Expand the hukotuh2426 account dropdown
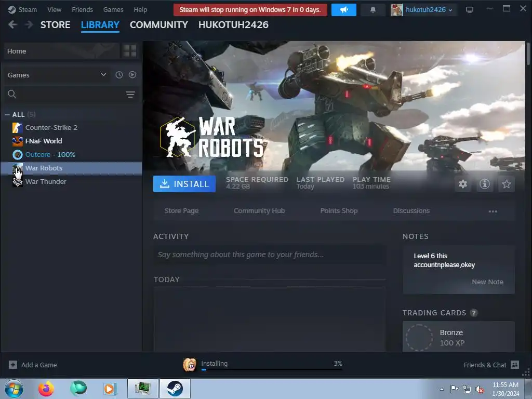The height and width of the screenshot is (399, 532). pos(429,10)
